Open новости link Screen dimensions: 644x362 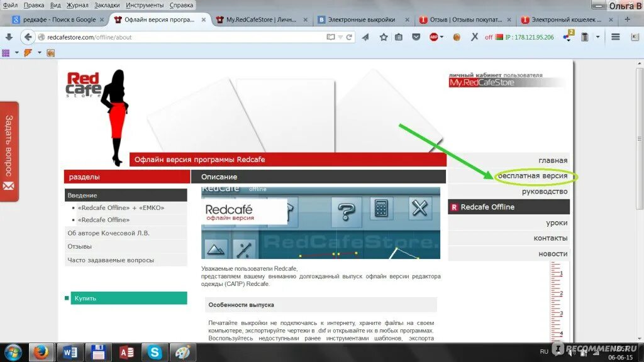553,254
